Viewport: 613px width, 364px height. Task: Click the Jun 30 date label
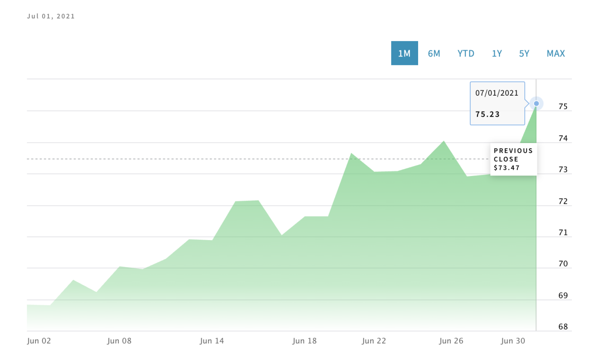513,341
